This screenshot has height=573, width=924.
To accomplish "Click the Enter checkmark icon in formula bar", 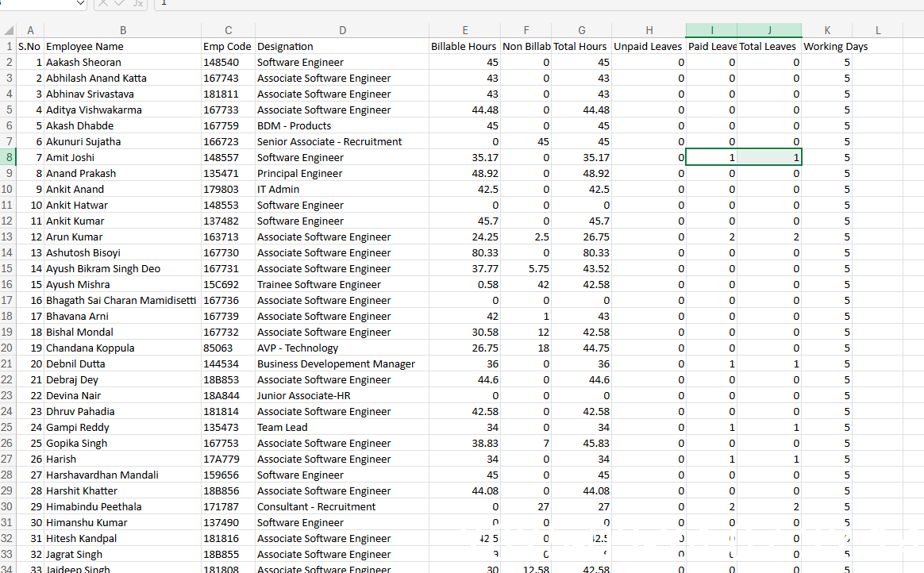I will (x=121, y=4).
